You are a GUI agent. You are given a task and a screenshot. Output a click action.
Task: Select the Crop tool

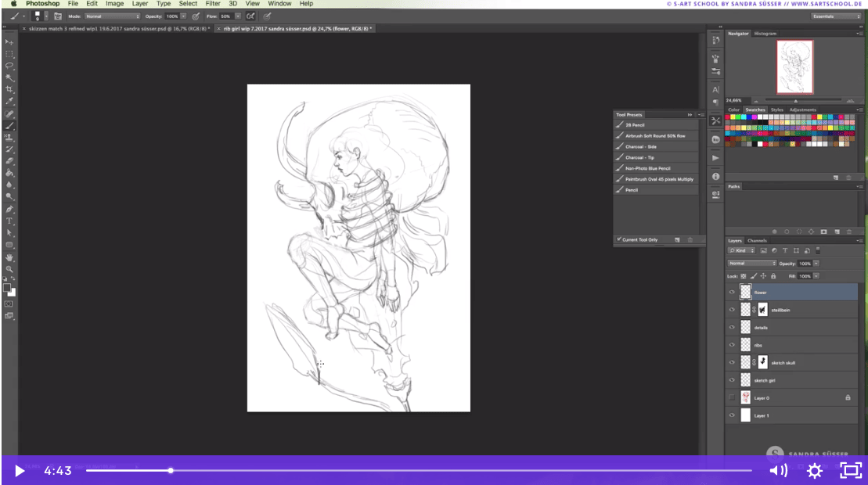coord(9,90)
